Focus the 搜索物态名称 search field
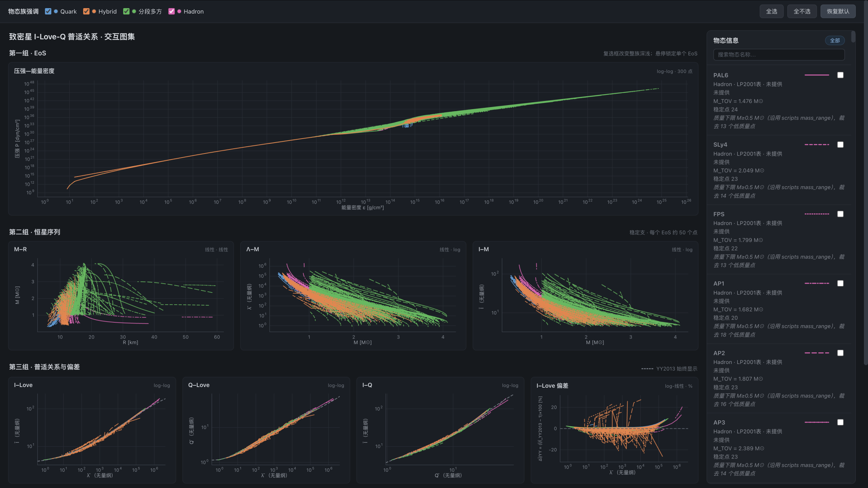The image size is (868, 488). (x=779, y=55)
